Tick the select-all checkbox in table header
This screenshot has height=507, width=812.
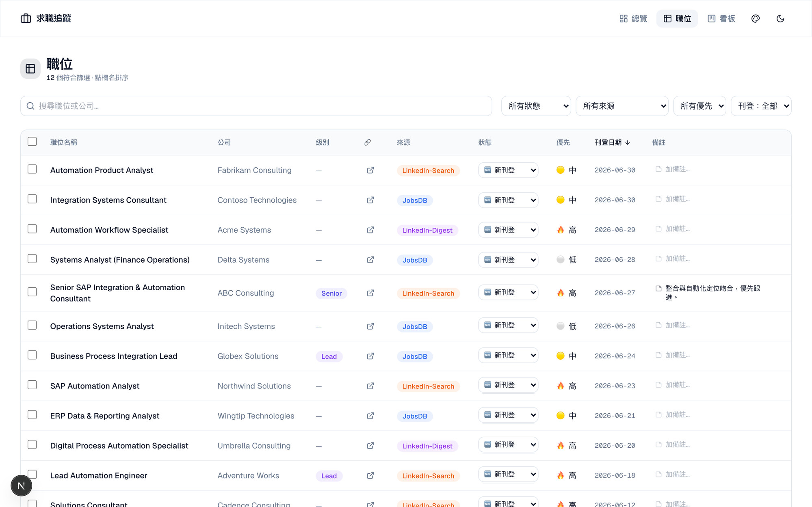pos(32,141)
